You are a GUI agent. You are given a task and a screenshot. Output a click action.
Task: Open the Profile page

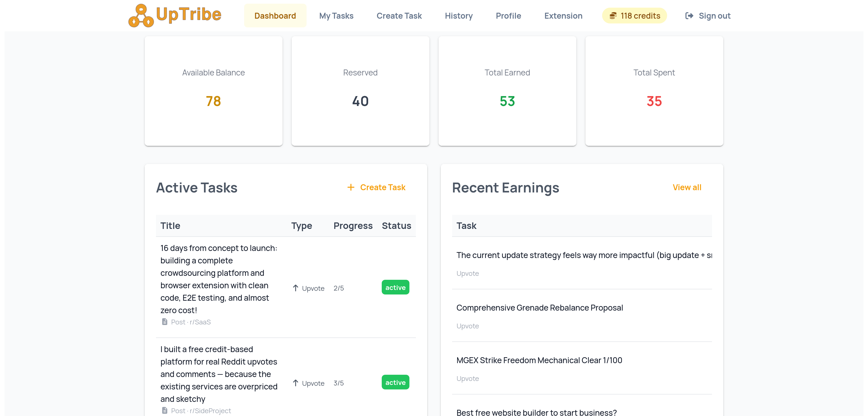508,16
